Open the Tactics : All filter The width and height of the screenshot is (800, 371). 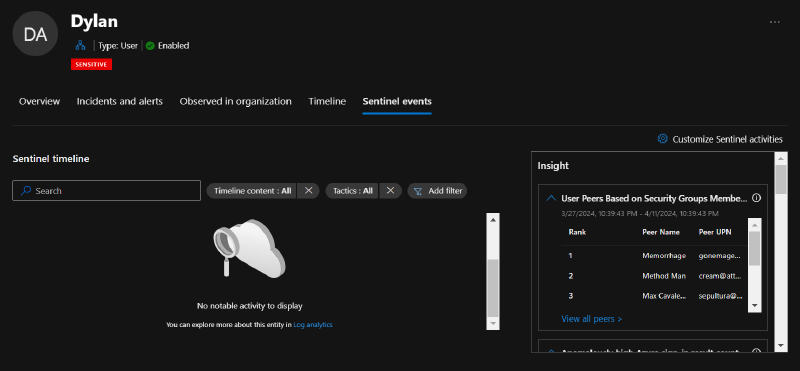point(352,191)
